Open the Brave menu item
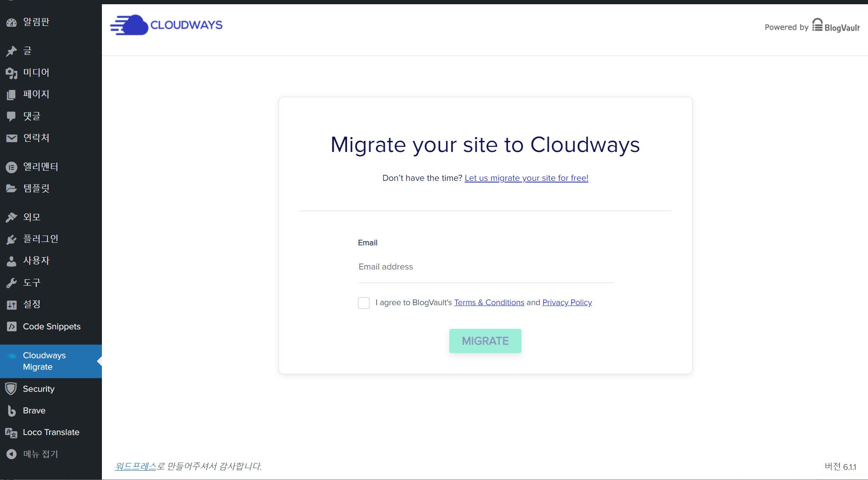This screenshot has height=480, width=868. click(x=34, y=410)
